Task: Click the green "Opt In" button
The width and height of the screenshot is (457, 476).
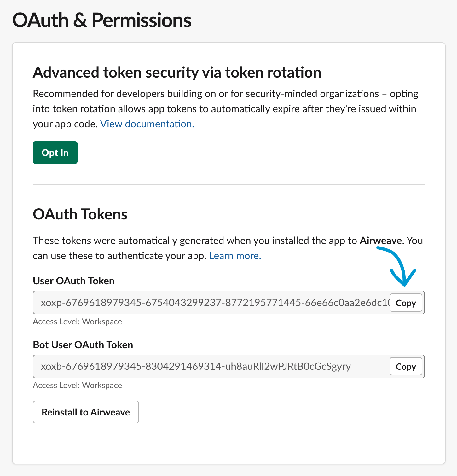Action: 55,153
